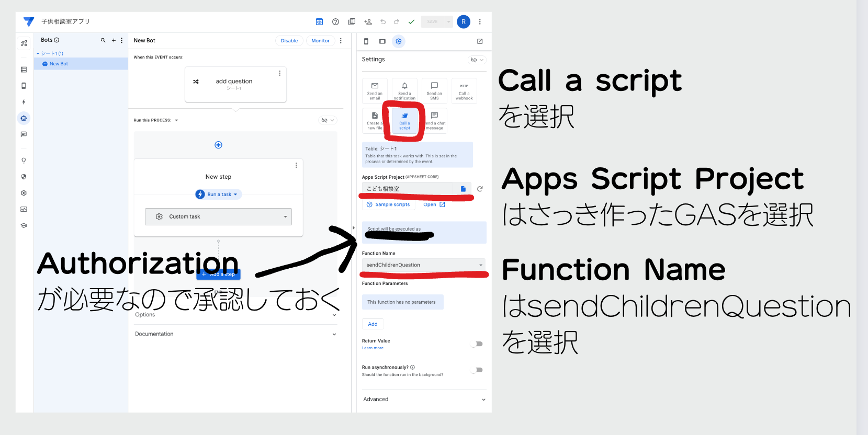Switch to tablet preview icon
868x435 pixels.
(x=382, y=41)
